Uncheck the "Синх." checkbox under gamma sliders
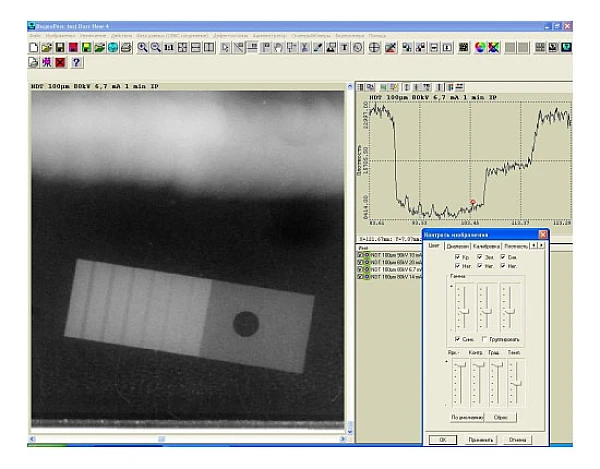This screenshot has width=600, height=469. 458,339
